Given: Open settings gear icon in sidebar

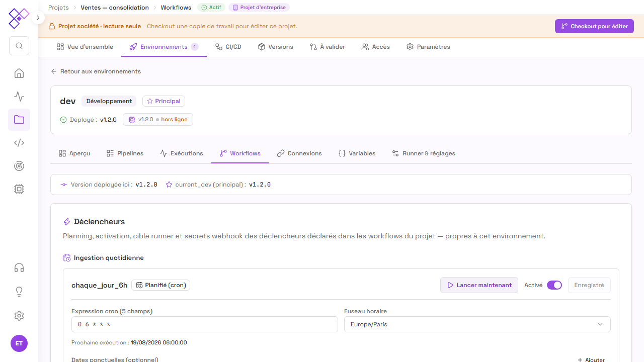Looking at the screenshot, I should (19, 316).
